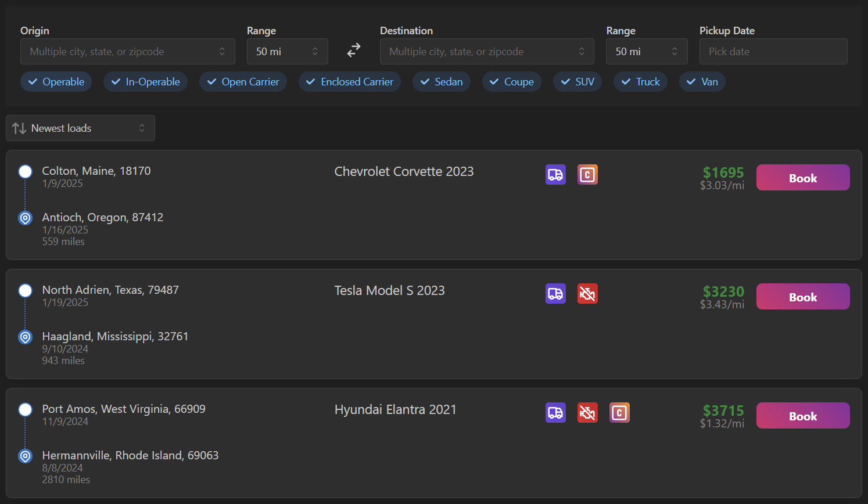Click the $1.32/mi rate text
The height and width of the screenshot is (504, 868).
pyautogui.click(x=722, y=423)
